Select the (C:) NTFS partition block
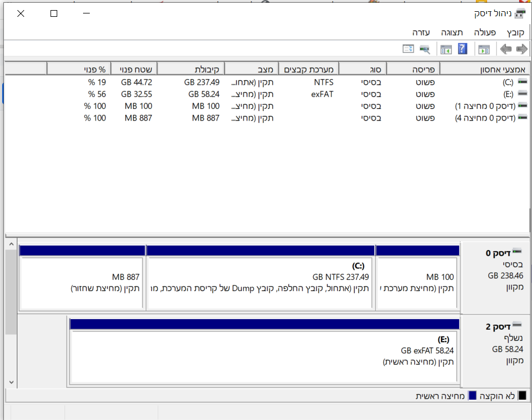This screenshot has width=532, height=420. point(260,277)
